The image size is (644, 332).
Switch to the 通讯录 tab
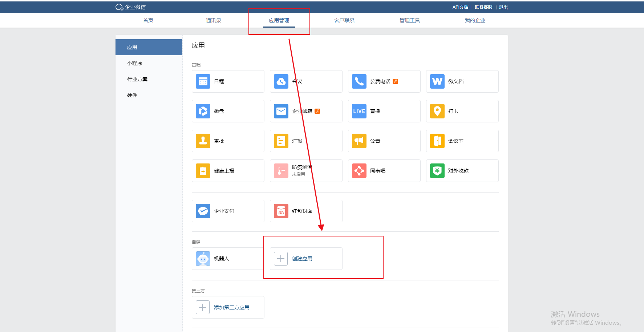coord(214,20)
